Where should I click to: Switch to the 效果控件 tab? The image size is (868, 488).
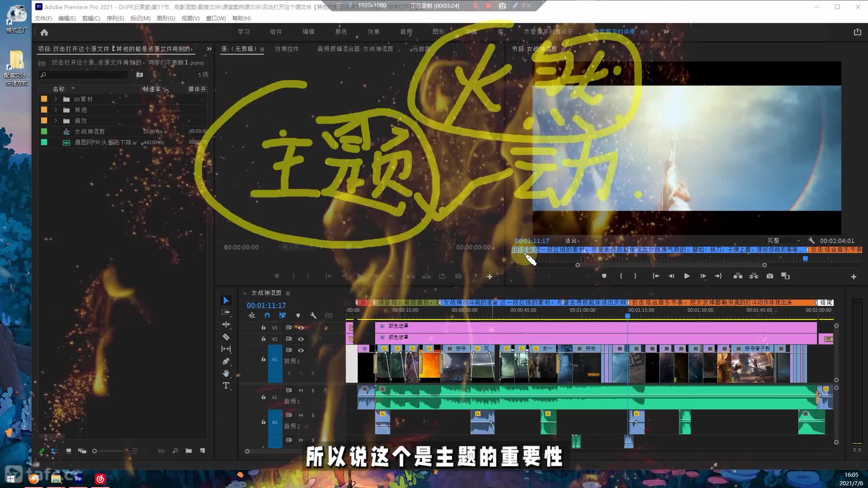(x=287, y=49)
